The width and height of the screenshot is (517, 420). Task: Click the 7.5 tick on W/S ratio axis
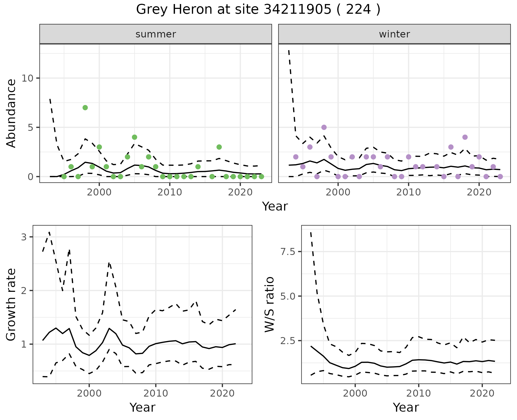pyautogui.click(x=288, y=252)
